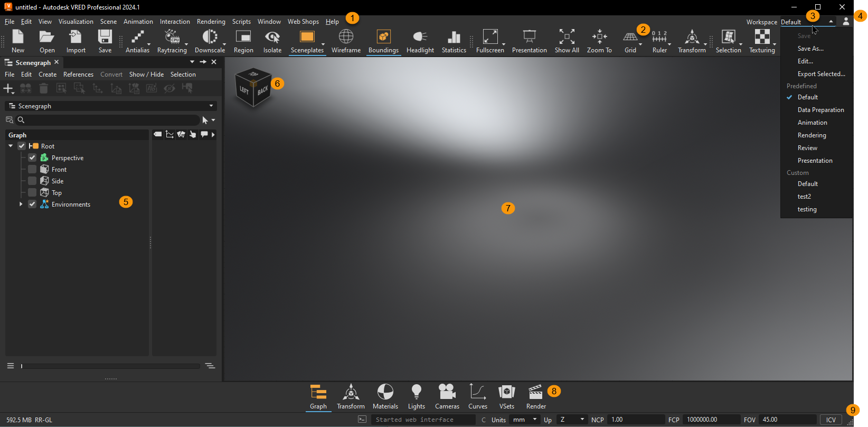Image resolution: width=868 pixels, height=427 pixels.
Task: Click the Isolate eye icon
Action: (272, 41)
